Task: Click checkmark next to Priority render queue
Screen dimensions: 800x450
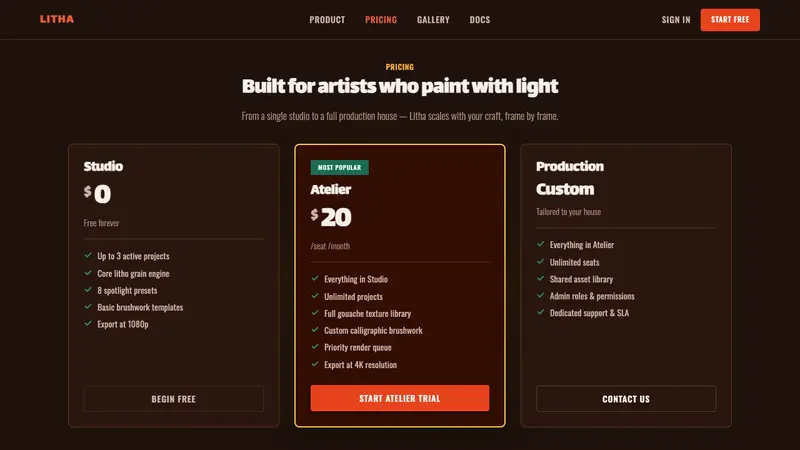Action: (315, 346)
